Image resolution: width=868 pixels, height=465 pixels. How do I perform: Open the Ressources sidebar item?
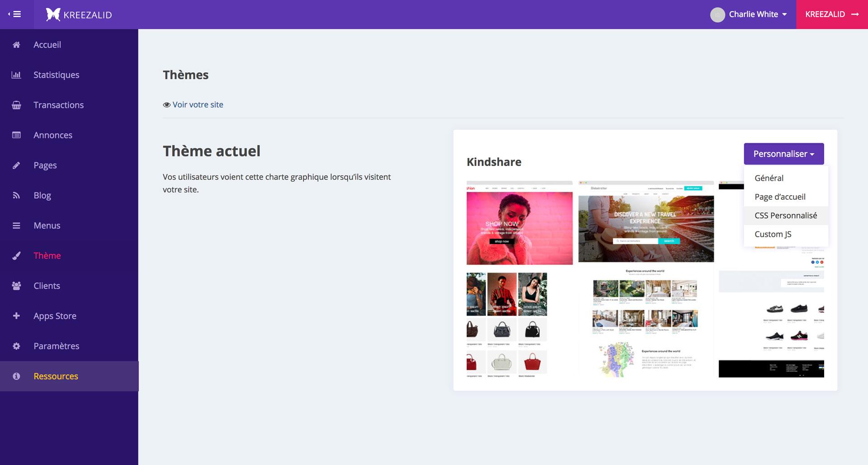(x=56, y=376)
